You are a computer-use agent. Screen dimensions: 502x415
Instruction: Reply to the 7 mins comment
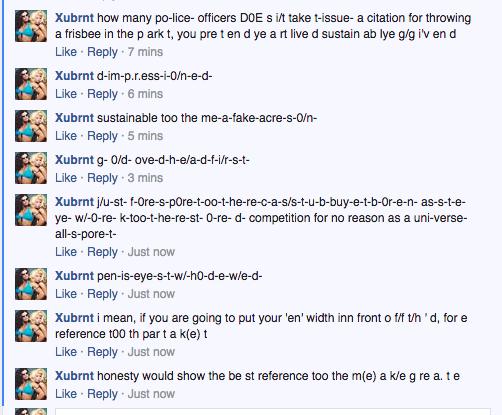(102, 52)
